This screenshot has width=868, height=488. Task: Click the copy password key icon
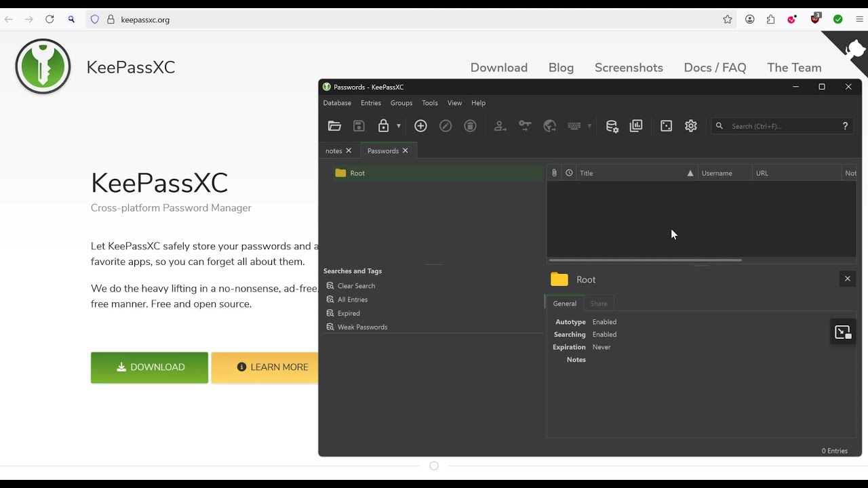pyautogui.click(x=525, y=126)
